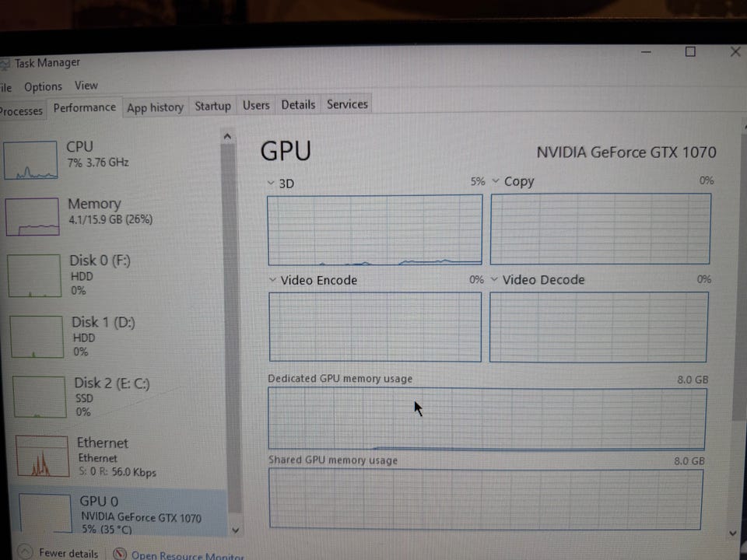Select Disk 0 (F:) in sidebar
The image size is (747, 560).
click(115, 275)
